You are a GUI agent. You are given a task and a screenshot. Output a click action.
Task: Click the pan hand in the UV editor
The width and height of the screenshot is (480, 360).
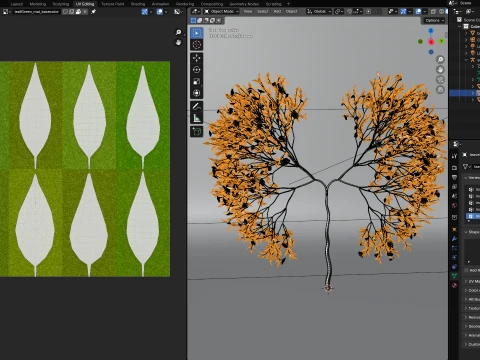pyautogui.click(x=178, y=42)
